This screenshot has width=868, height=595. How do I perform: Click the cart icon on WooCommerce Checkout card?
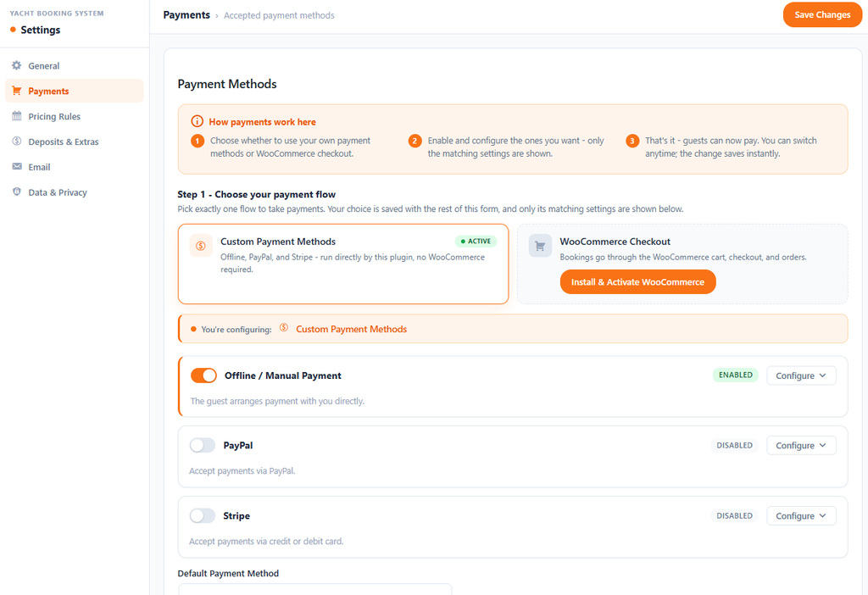(540, 246)
